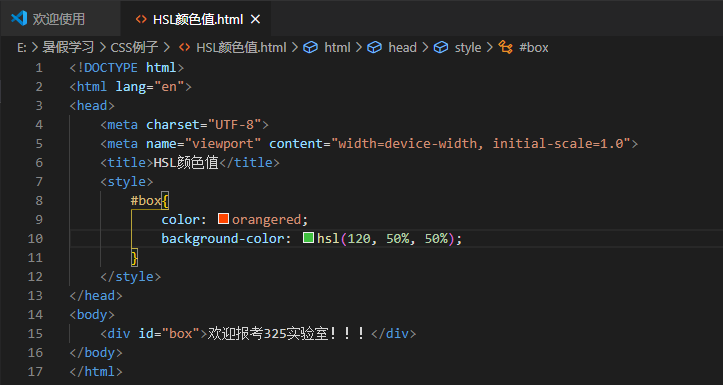Viewport: 723px width, 385px height.
Task: Click the HTML file icon in breadcrumb path
Action: 184,47
